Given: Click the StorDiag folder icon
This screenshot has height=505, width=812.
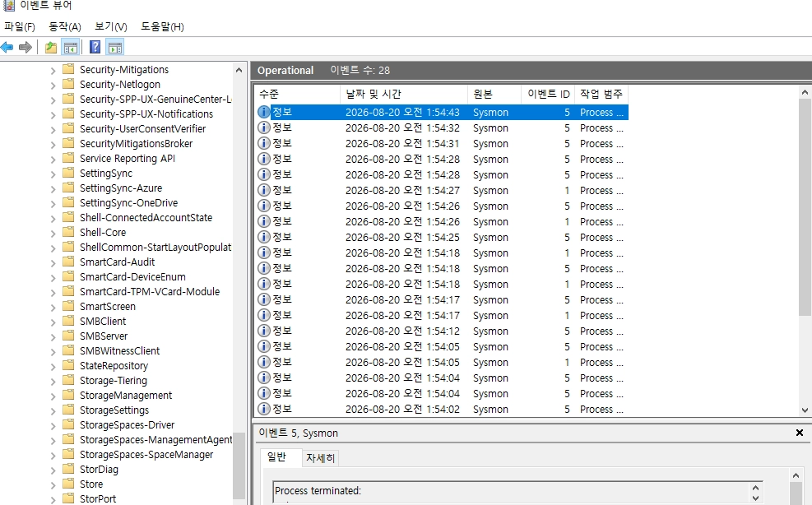Looking at the screenshot, I should pos(68,469).
